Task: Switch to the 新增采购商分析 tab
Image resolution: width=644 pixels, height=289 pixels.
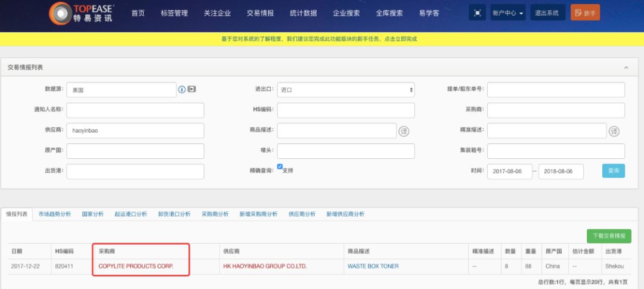Action: 258,214
